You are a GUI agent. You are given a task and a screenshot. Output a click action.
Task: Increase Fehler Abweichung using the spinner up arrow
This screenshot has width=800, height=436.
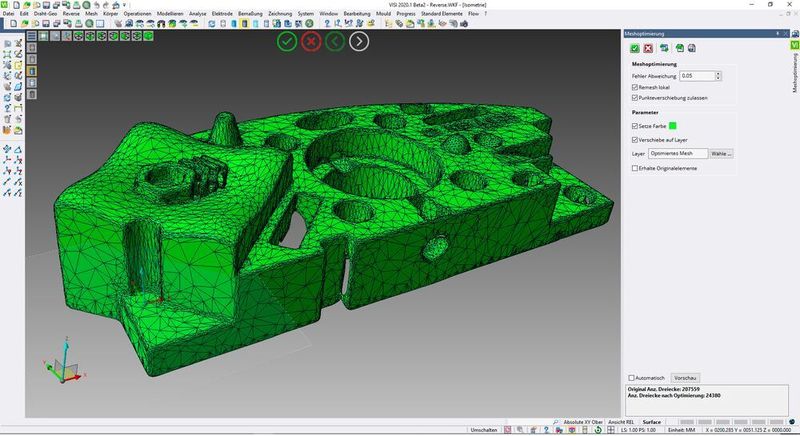coord(718,73)
